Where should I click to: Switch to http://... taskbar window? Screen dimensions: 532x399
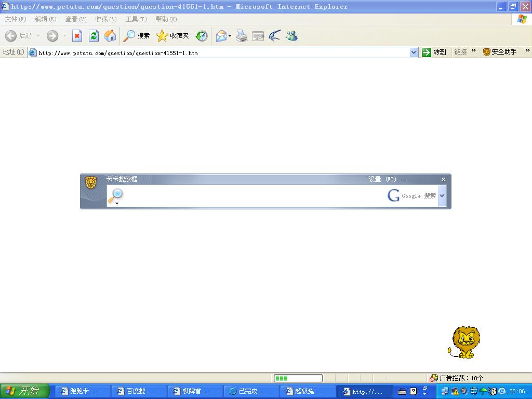click(x=365, y=392)
